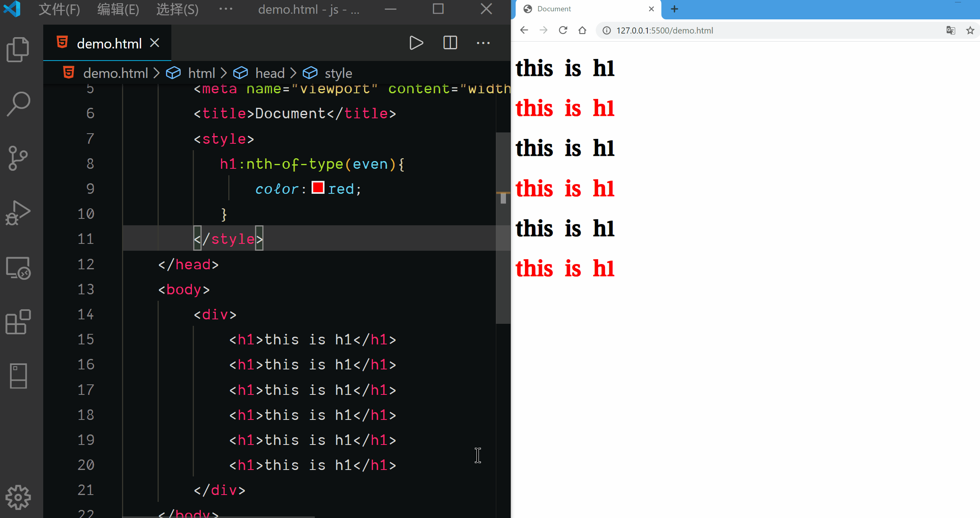Open the Extensions view

[x=18, y=322]
